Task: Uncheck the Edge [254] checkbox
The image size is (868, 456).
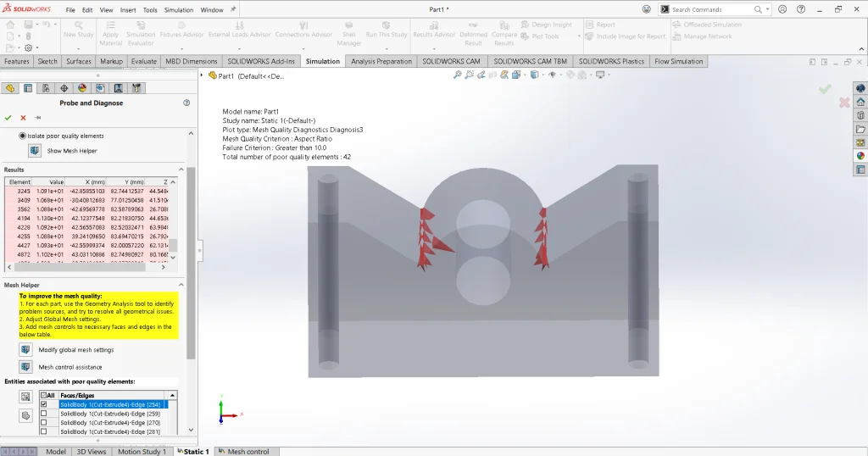Action: 44,404
